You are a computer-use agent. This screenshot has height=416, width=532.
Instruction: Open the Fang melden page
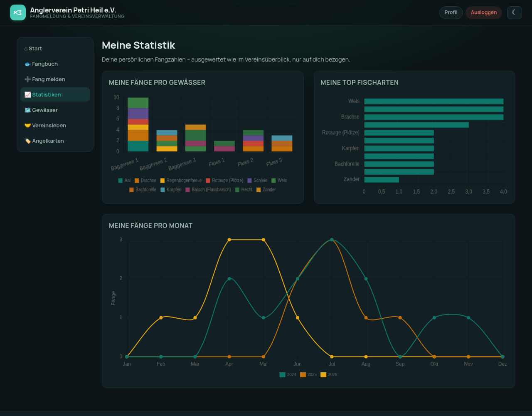(x=55, y=79)
